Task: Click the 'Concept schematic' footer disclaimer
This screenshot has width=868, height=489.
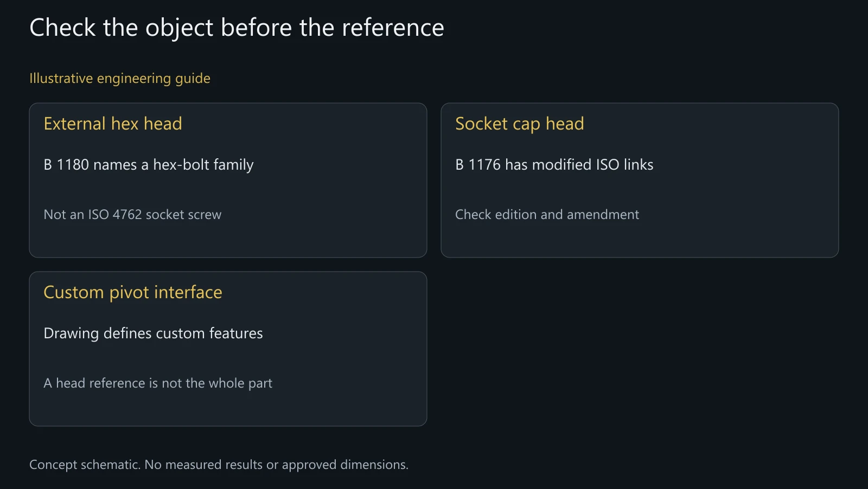Action: coord(219,465)
